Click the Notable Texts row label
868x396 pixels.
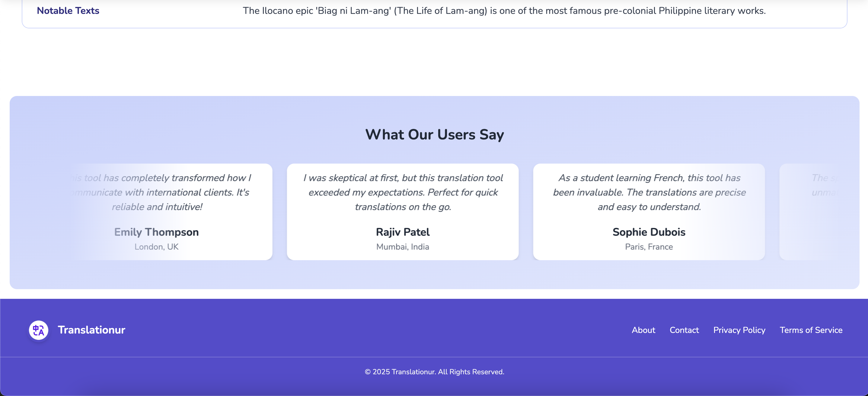(68, 11)
